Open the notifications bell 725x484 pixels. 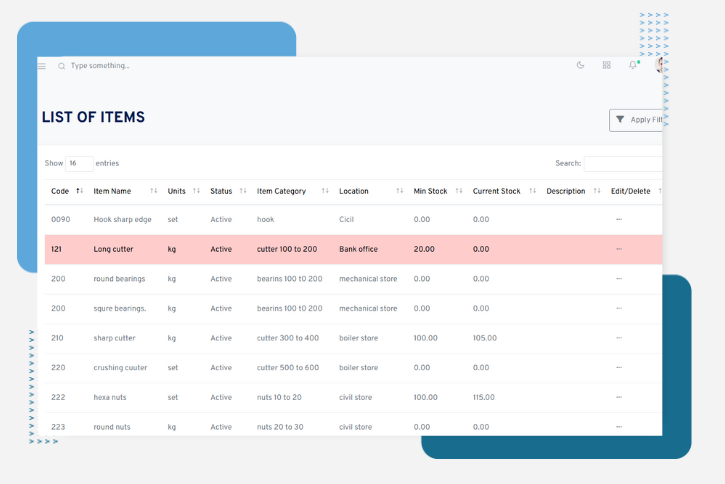point(632,65)
